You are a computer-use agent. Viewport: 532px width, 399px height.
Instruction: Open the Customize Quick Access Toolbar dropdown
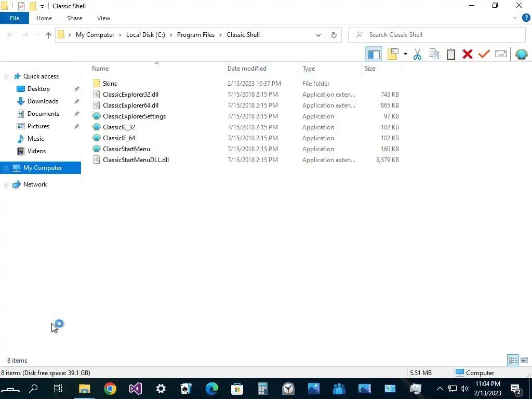(42, 6)
